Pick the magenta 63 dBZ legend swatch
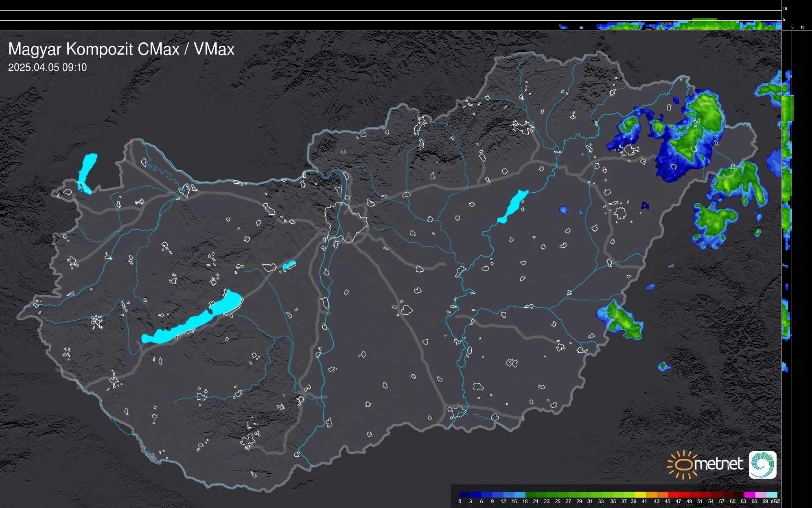Screen dimensions: 812x508 click(x=749, y=495)
